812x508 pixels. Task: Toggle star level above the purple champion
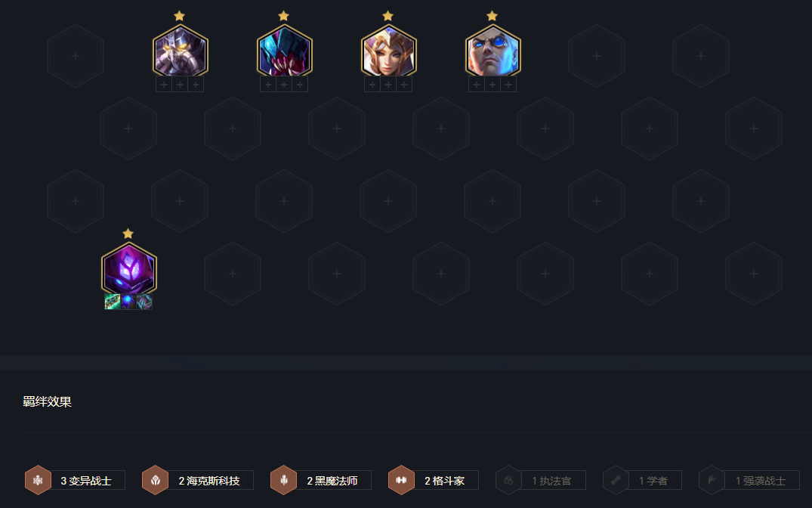coord(128,234)
